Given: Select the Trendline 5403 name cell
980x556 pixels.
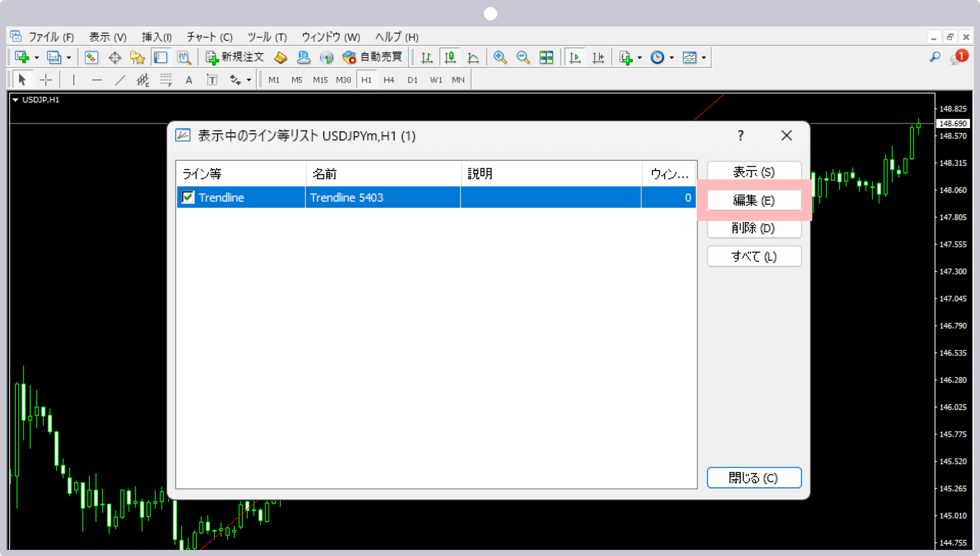Looking at the screenshot, I should 383,197.
